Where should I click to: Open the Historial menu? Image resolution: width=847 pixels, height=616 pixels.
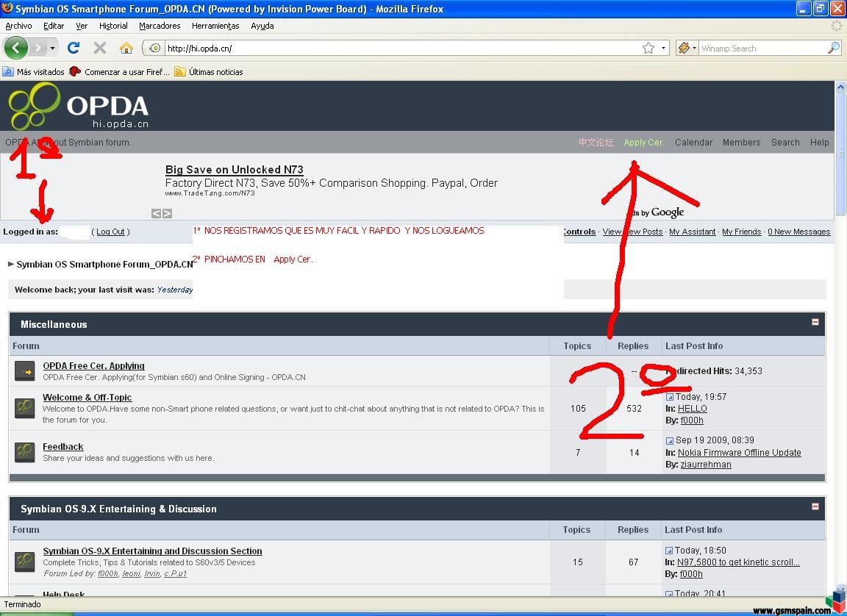click(113, 26)
